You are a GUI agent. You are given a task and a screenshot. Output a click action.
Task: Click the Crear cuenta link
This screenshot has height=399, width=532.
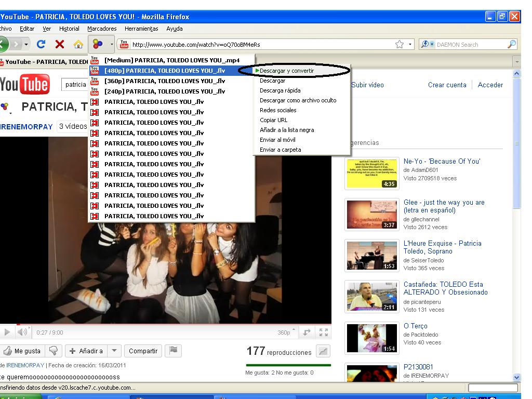447,85
